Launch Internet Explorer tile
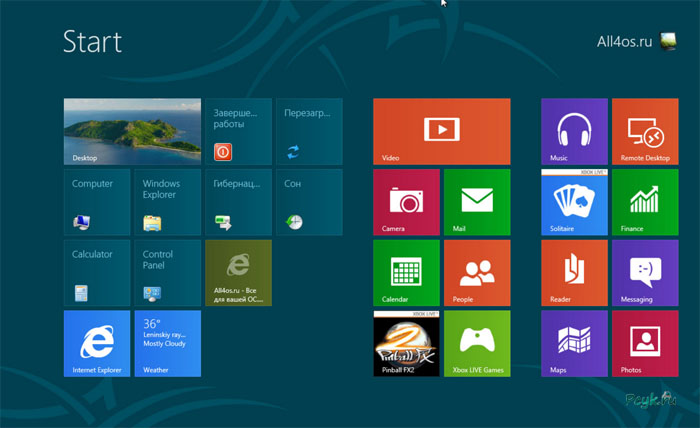 97,344
